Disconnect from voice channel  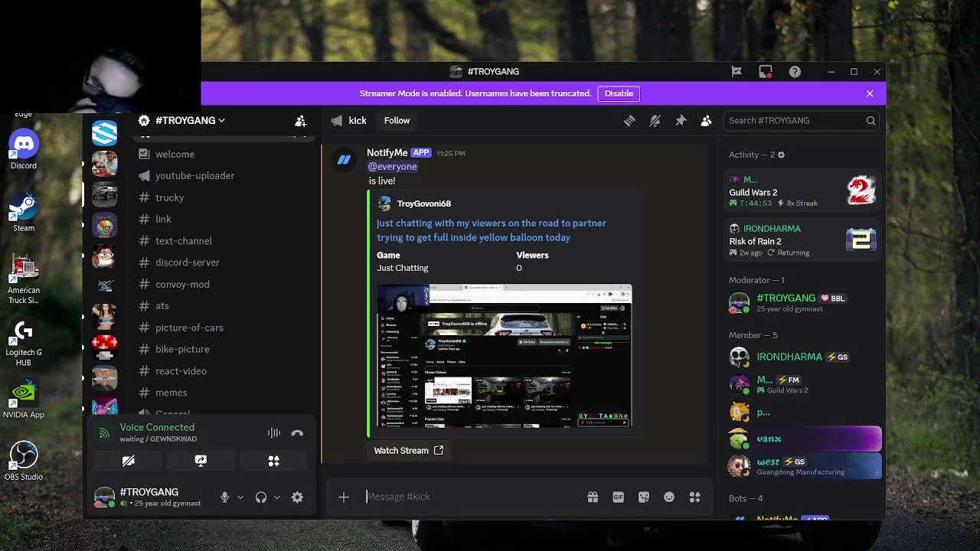(297, 433)
